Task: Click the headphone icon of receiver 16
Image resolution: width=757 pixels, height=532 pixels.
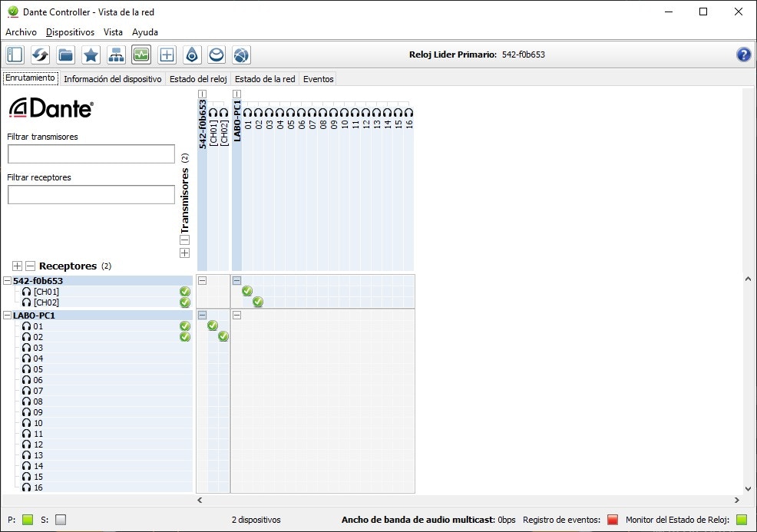Action: [27, 487]
